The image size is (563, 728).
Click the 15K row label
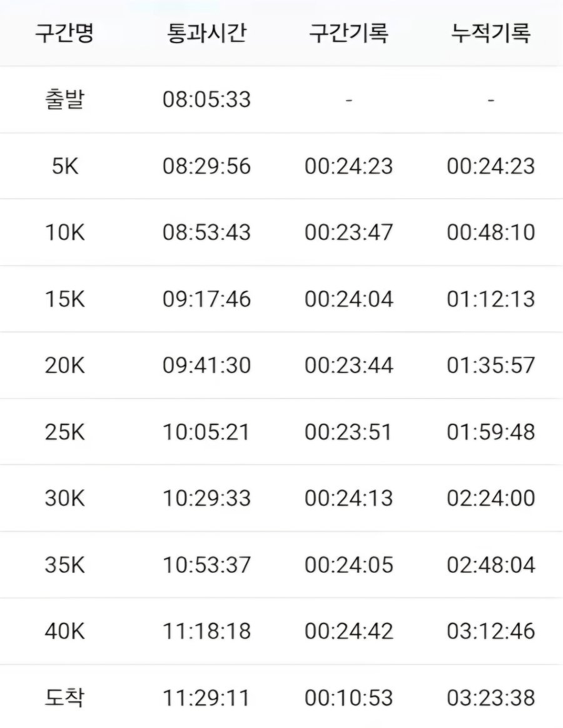64,299
